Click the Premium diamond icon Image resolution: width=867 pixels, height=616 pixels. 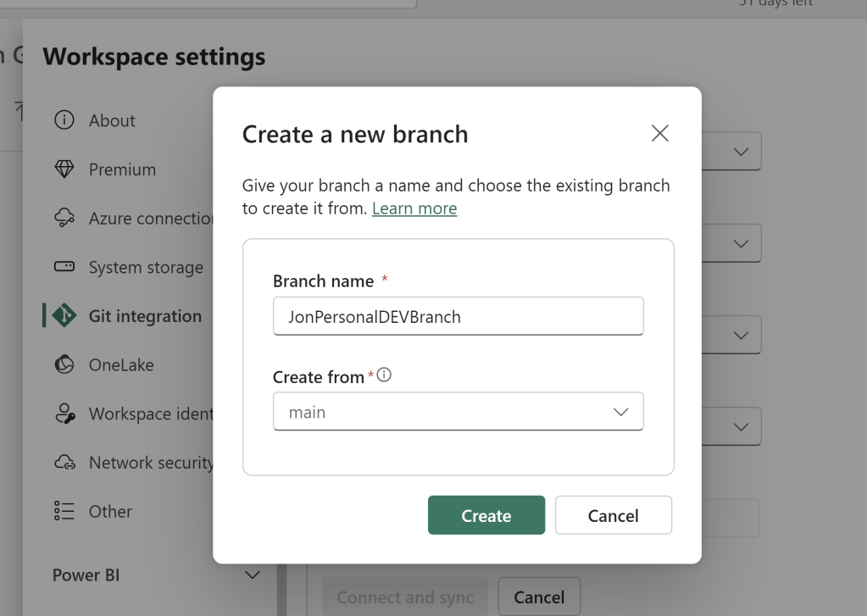pyautogui.click(x=64, y=169)
